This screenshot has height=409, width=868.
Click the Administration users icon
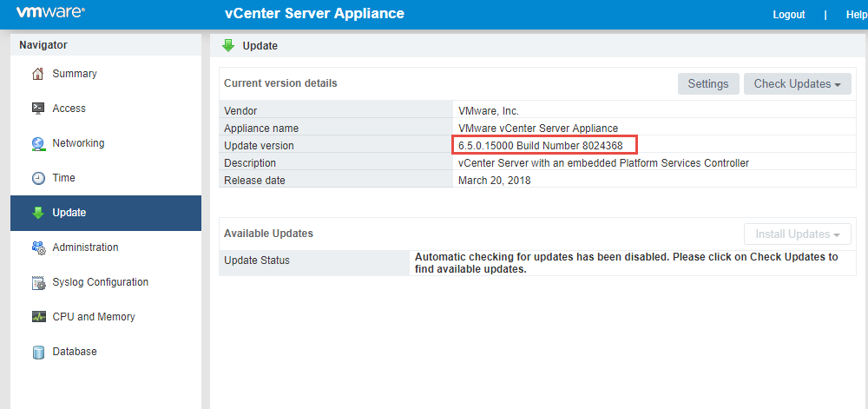pos(37,247)
